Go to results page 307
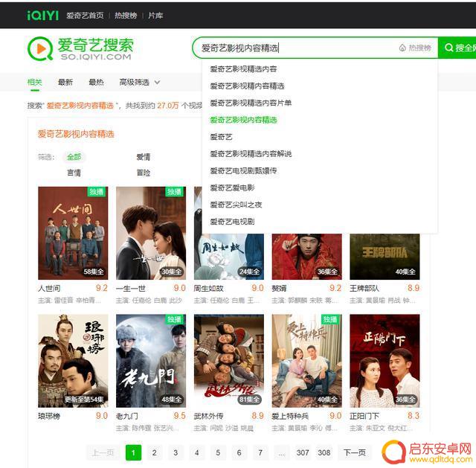 click(x=303, y=453)
